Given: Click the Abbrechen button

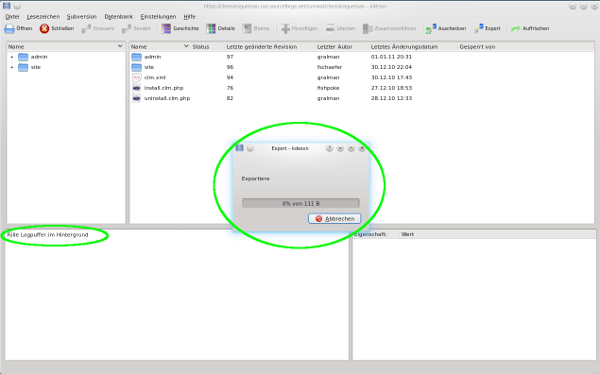Looking at the screenshot, I should [x=334, y=219].
